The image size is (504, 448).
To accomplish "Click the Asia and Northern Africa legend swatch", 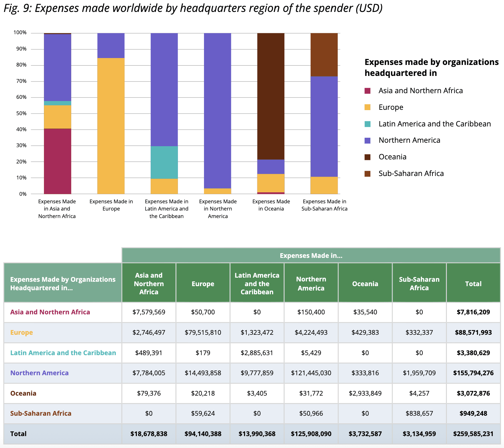I will (x=367, y=91).
